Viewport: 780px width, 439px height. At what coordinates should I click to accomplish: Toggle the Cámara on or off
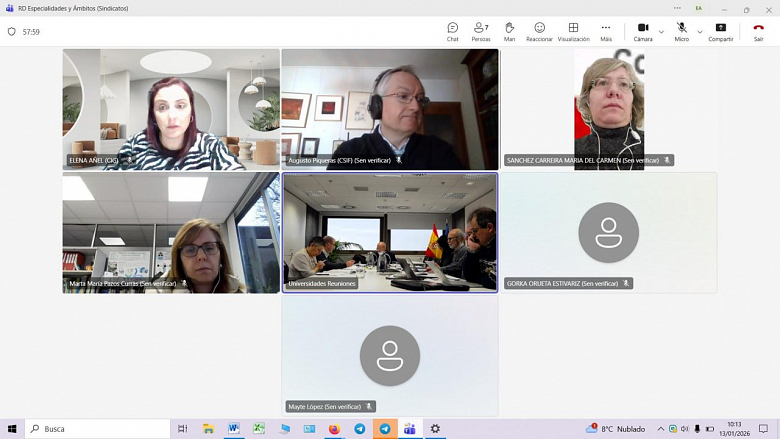[643, 31]
